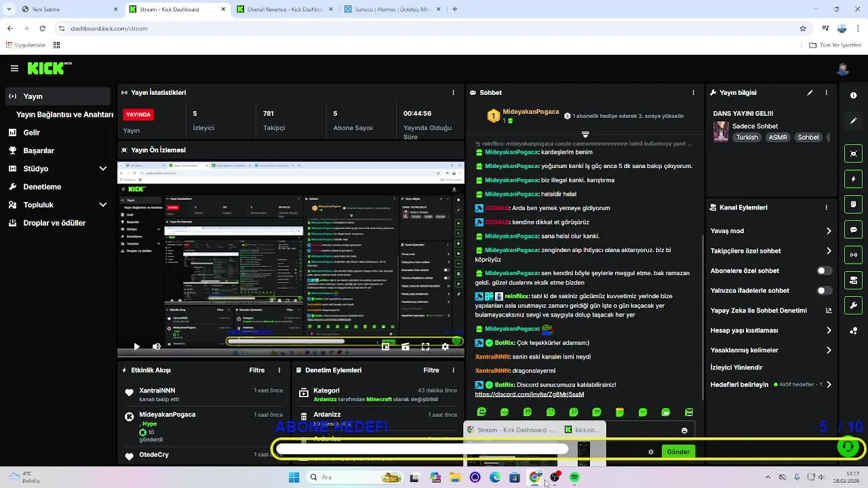Toggle the broadcast signal icon in sidebar
Screen dimensions: 868x488
coord(853,255)
